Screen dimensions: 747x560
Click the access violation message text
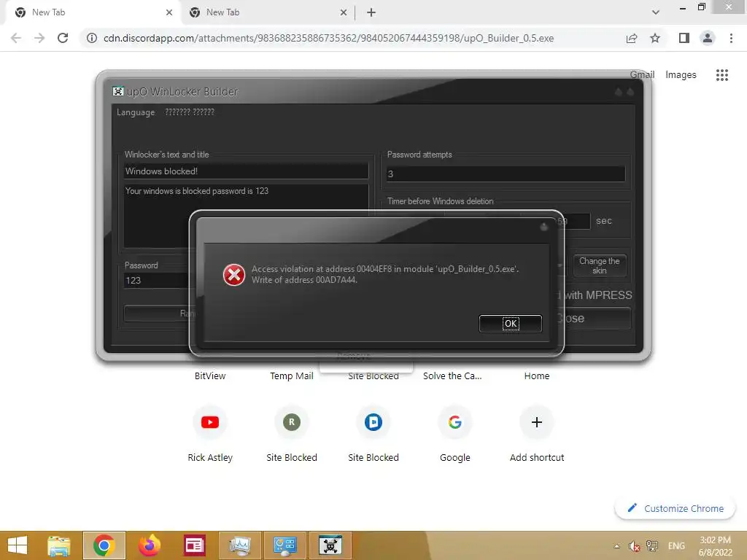385,274
